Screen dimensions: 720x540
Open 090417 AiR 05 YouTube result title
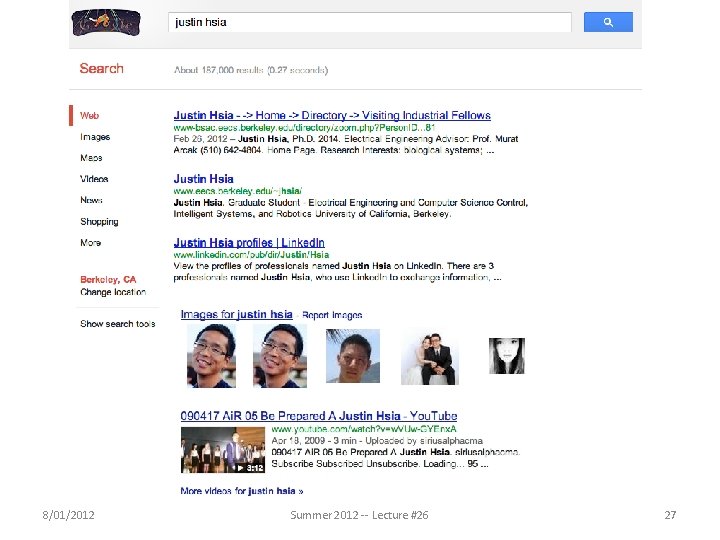pos(319,416)
